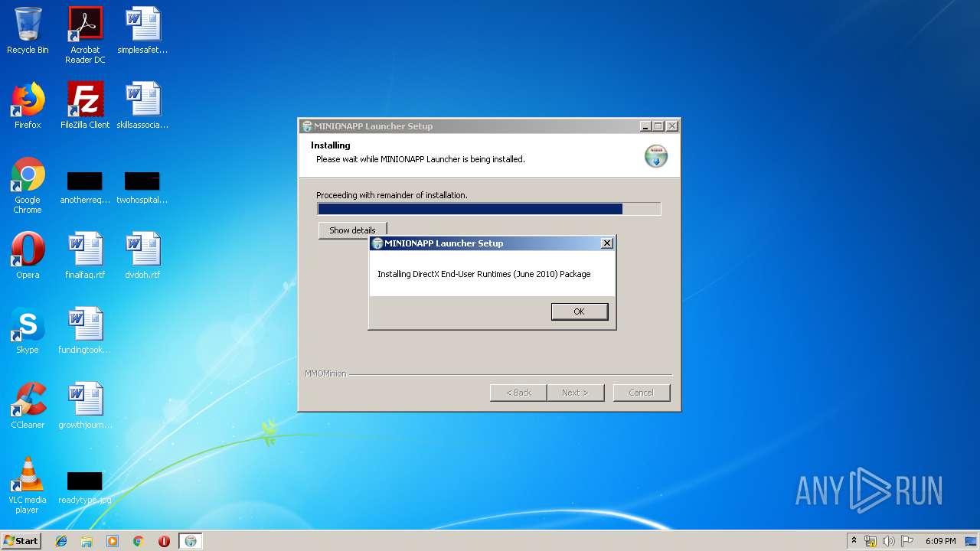Click the Show desktop button
The image size is (980, 551).
click(972, 541)
